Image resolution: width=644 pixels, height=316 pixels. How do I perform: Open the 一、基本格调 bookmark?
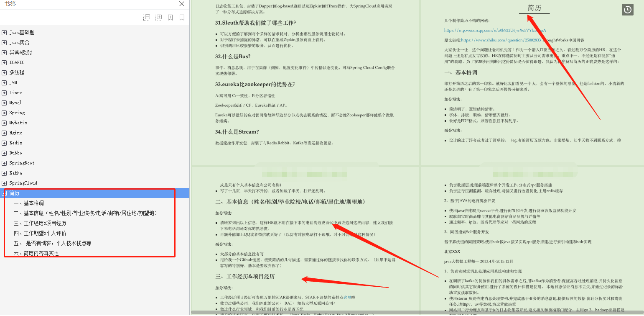click(29, 203)
